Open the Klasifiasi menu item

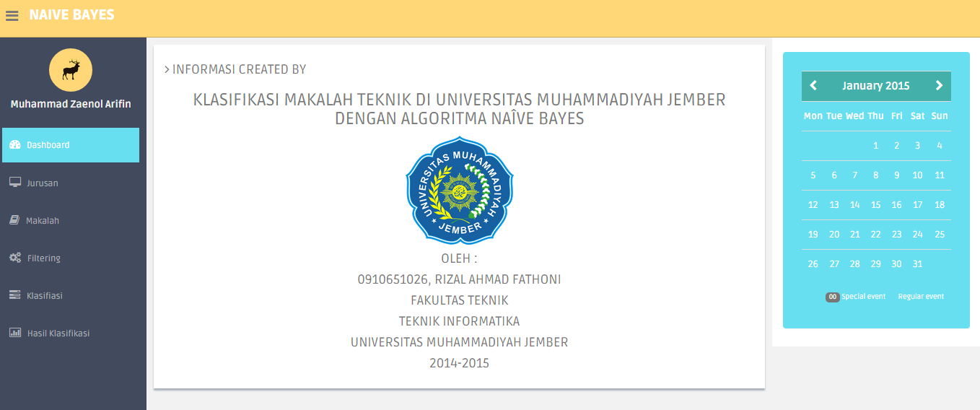coord(71,295)
